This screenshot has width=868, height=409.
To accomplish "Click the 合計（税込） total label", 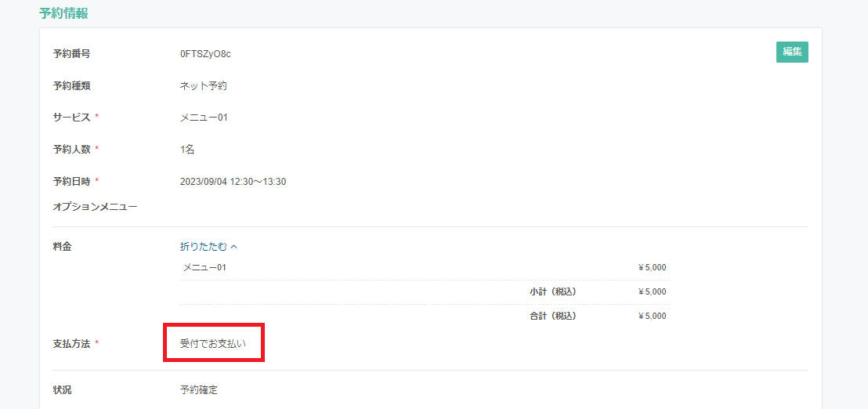I will [553, 316].
